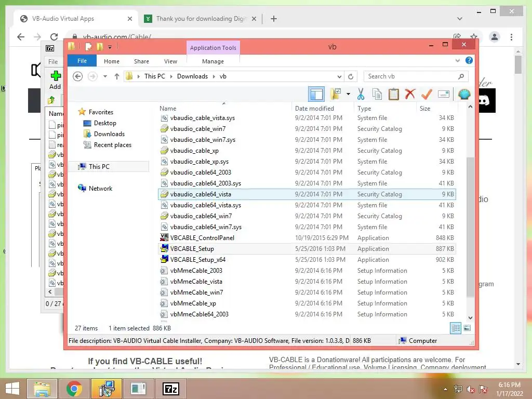The image size is (532, 399).
Task: Go back using Explorer back arrow
Action: tap(78, 76)
